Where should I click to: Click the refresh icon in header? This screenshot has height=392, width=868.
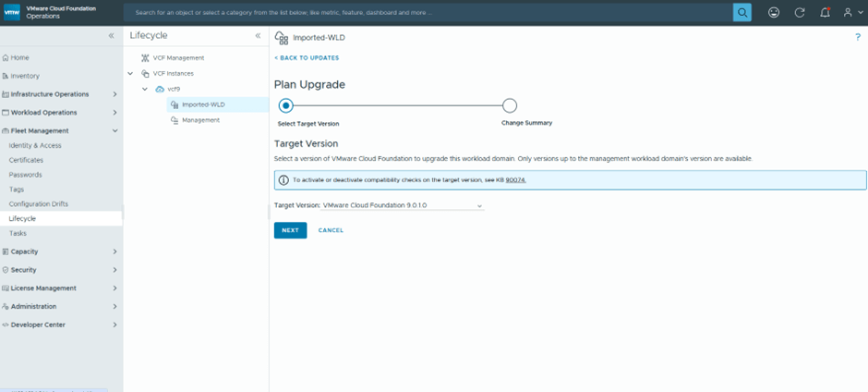pos(800,13)
